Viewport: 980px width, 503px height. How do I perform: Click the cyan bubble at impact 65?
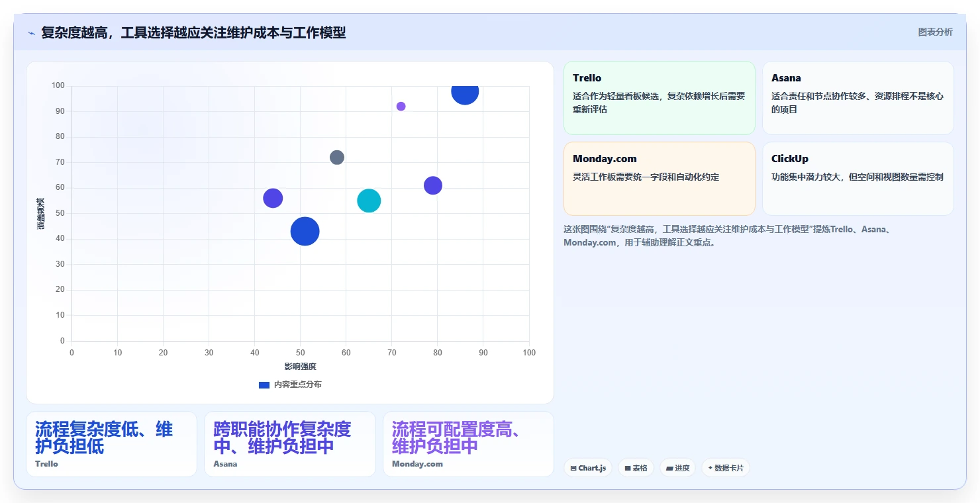pos(369,201)
